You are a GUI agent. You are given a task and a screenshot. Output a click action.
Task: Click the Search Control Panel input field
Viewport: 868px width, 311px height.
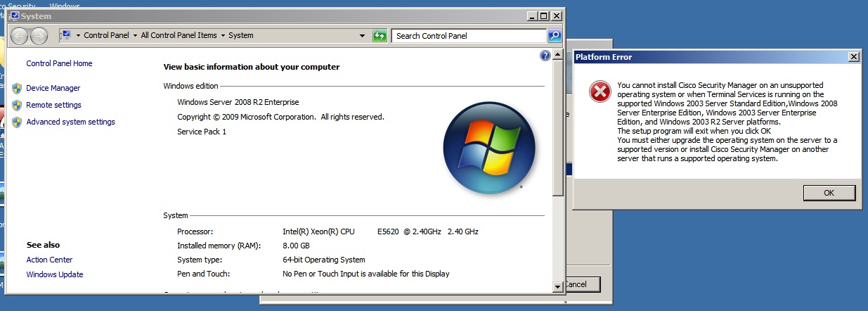[x=469, y=35]
